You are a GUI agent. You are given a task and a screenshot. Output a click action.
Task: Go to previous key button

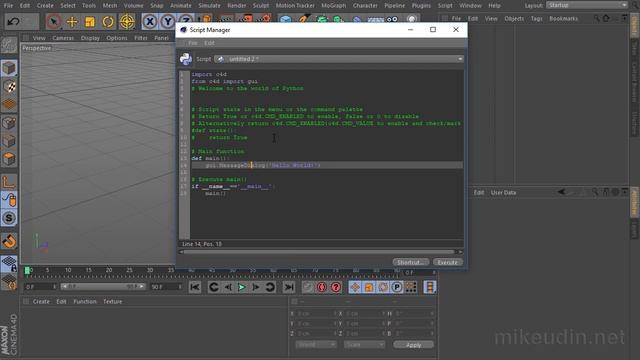pos(213,287)
